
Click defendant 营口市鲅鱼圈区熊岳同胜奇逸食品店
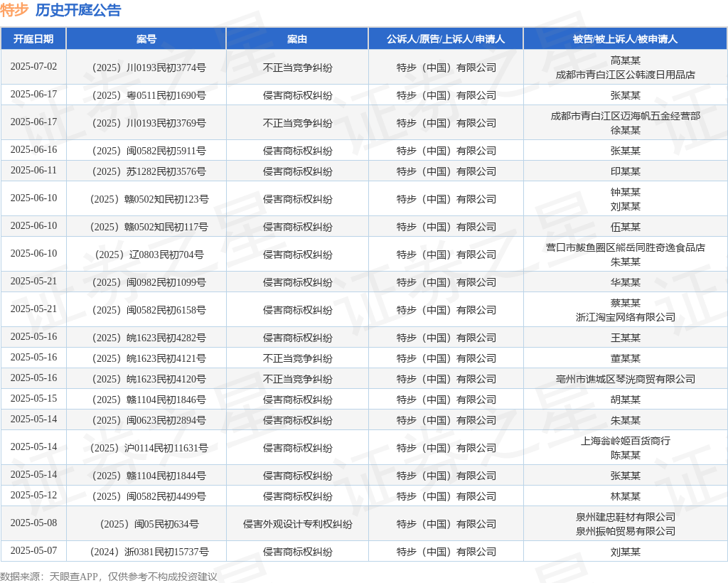[626, 247]
